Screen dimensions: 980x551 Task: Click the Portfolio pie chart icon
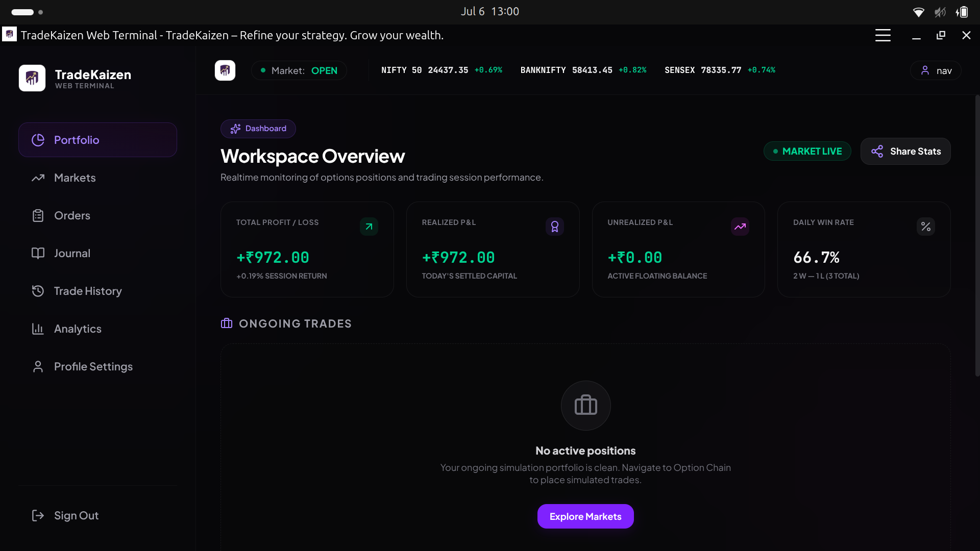(x=38, y=140)
